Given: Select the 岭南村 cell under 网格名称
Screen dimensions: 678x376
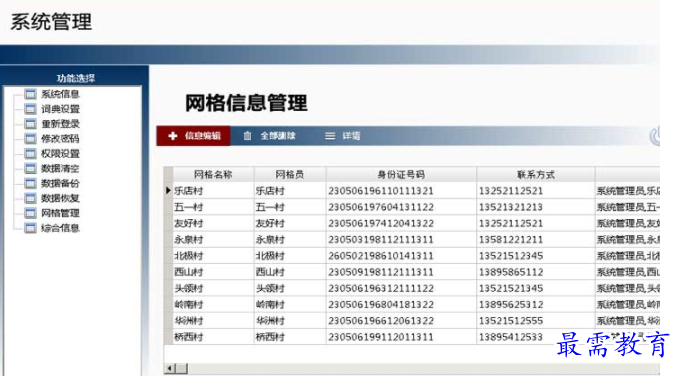Looking at the screenshot, I should [213, 304].
